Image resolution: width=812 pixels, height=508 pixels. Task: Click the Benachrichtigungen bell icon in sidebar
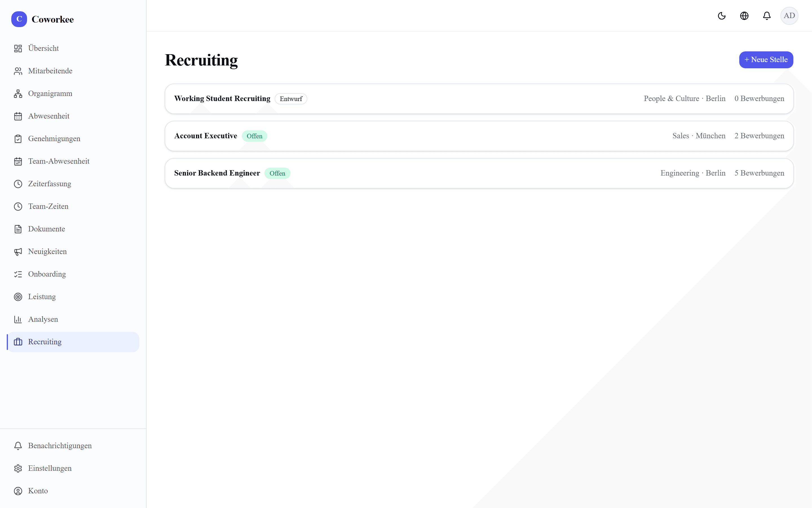pos(18,446)
